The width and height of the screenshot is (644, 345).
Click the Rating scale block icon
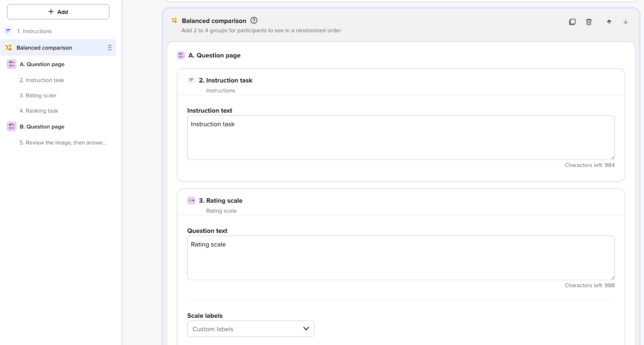(191, 201)
